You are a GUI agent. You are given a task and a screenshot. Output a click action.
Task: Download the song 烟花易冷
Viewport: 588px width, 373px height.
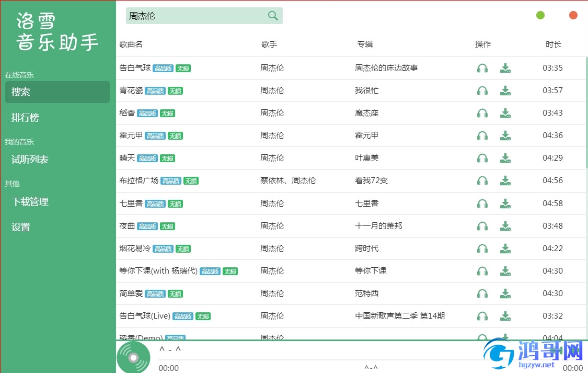[505, 249]
